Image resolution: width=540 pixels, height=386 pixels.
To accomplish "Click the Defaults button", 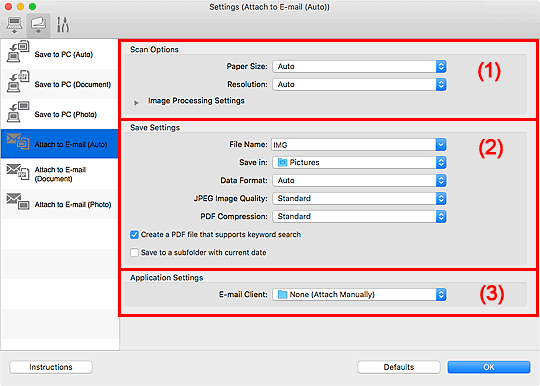I will coord(399,367).
